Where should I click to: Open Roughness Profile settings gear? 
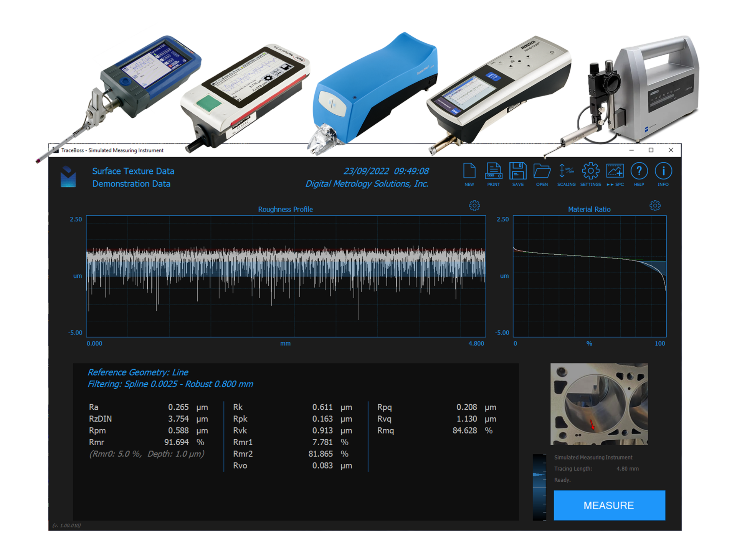click(x=475, y=205)
